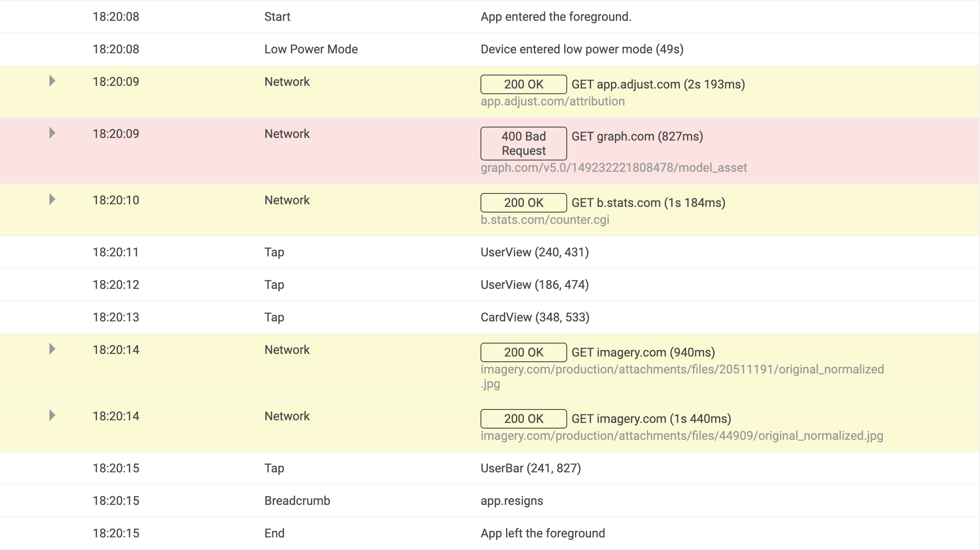Open the app.adjust.com/attribution URL
980x550 pixels.
click(x=552, y=101)
